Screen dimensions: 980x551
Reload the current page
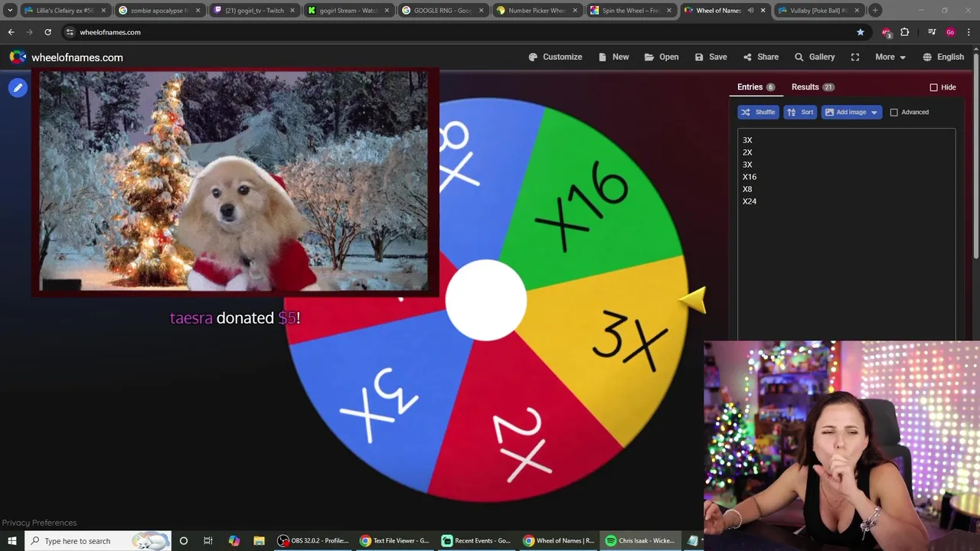(47, 32)
